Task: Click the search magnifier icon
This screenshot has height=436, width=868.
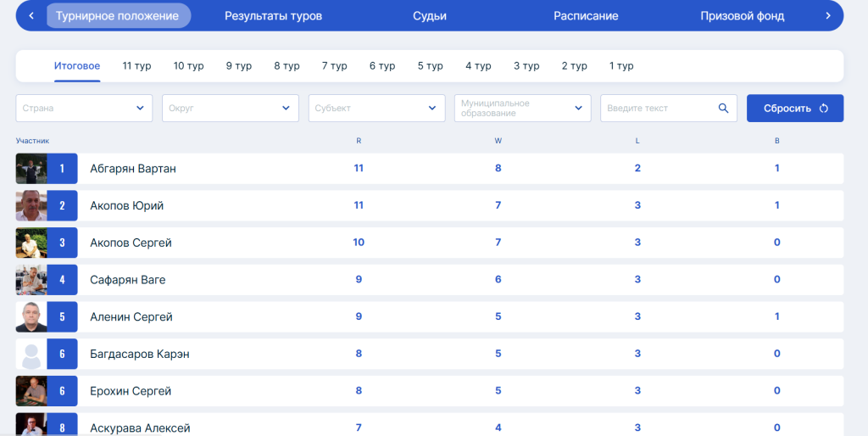Action: [x=724, y=108]
